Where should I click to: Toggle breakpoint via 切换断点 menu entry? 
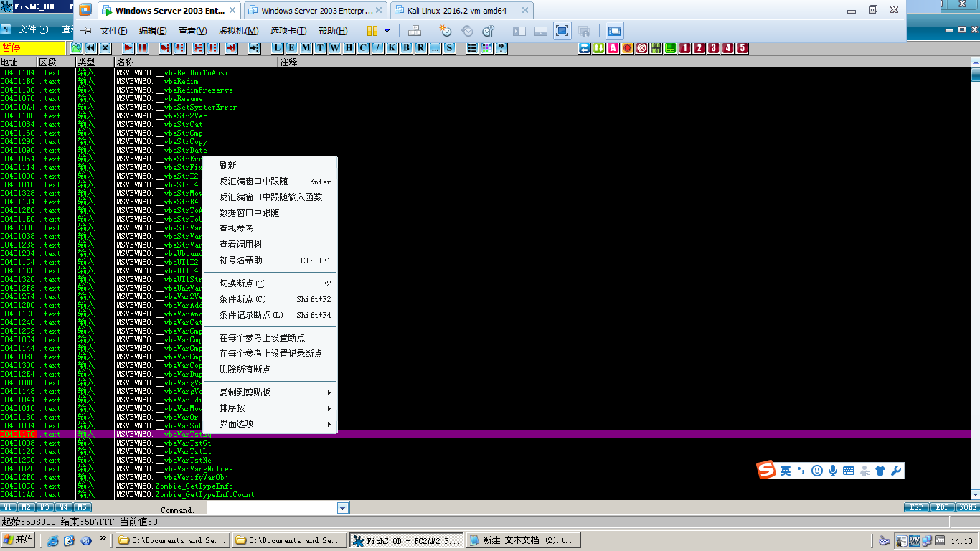pyautogui.click(x=242, y=283)
